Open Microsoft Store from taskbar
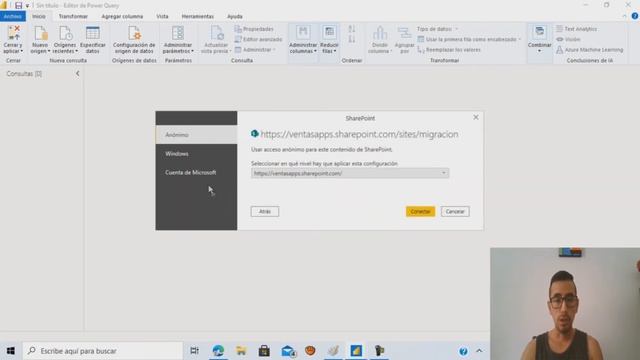This screenshot has width=640, height=360. (x=264, y=351)
